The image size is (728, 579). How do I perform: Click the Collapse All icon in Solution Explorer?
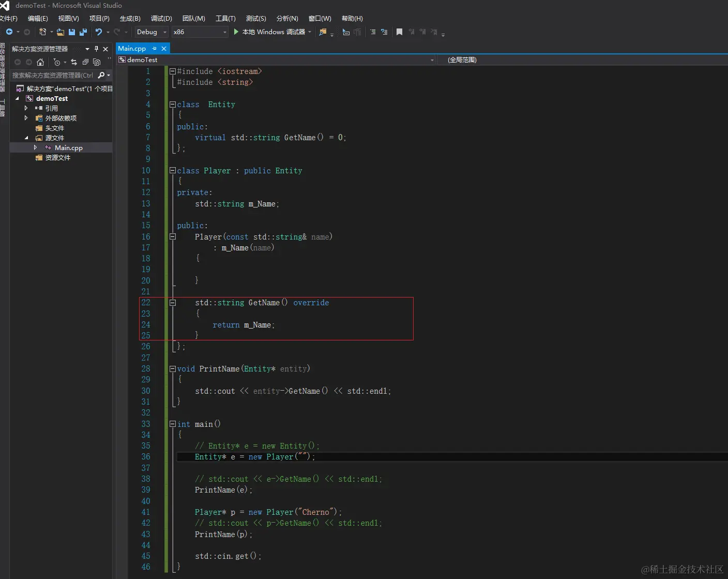coord(85,62)
